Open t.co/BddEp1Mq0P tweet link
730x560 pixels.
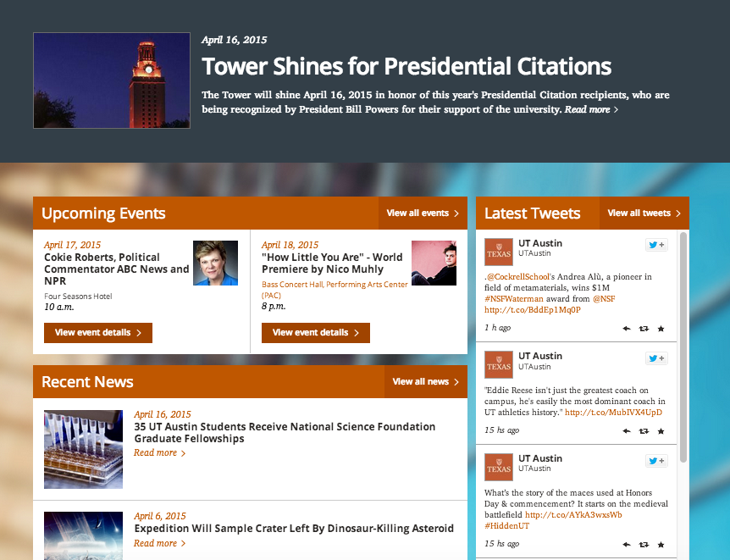(x=533, y=310)
